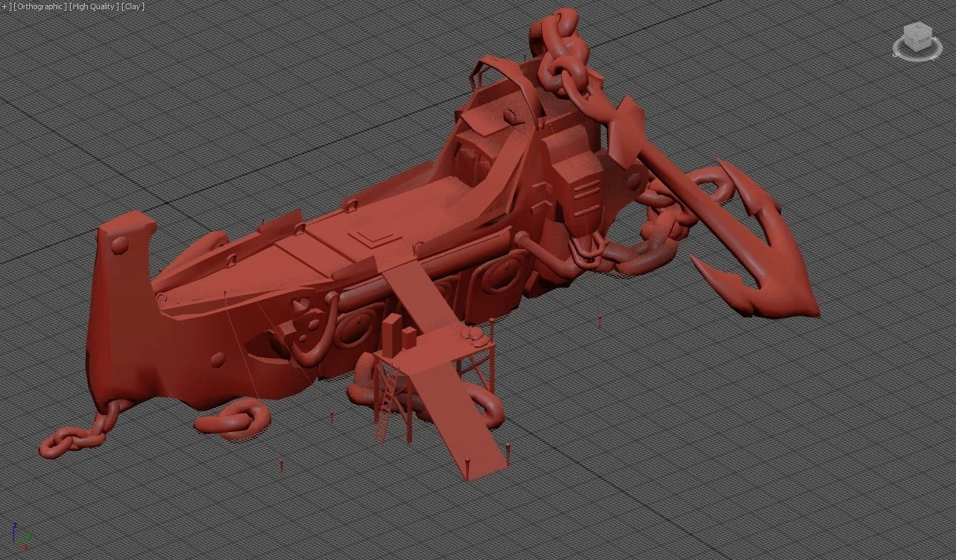956x560 pixels.
Task: Select the small ladder on the scaffold
Action: tap(386, 404)
